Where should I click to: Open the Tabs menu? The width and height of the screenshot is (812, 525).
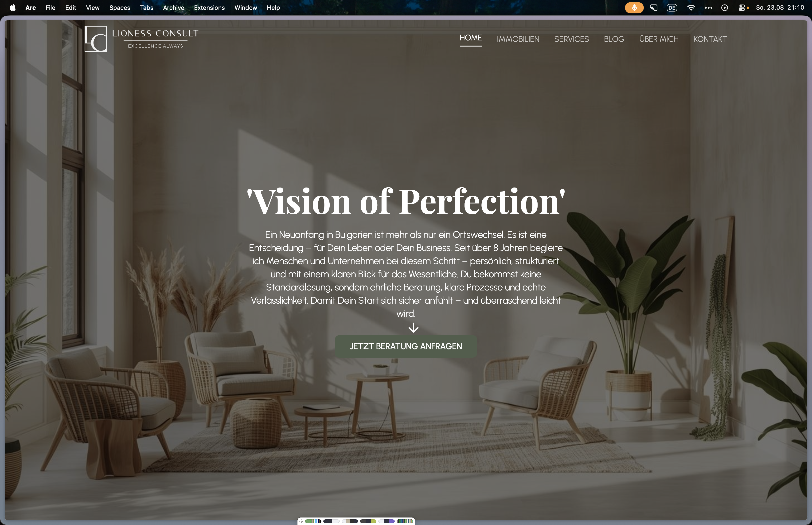pyautogui.click(x=147, y=8)
